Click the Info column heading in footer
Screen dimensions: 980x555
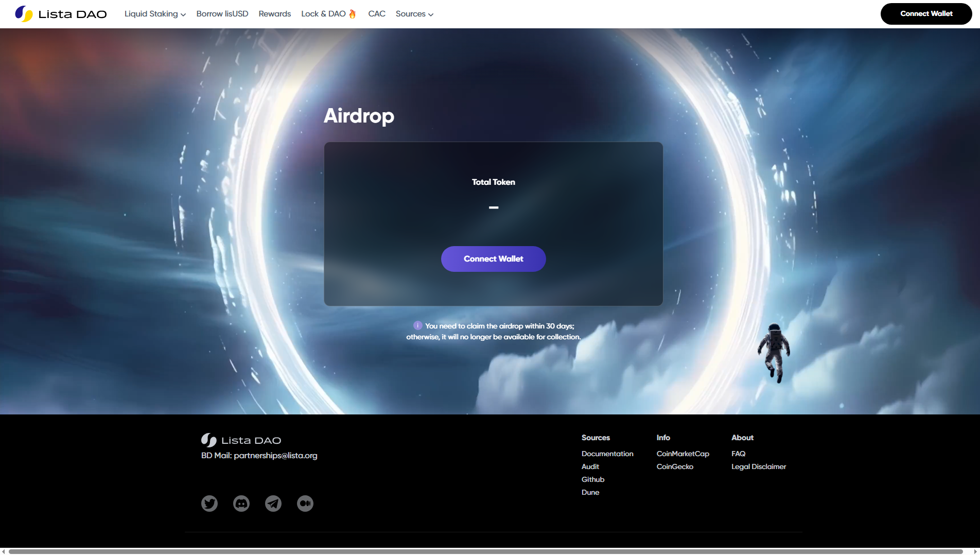663,438
